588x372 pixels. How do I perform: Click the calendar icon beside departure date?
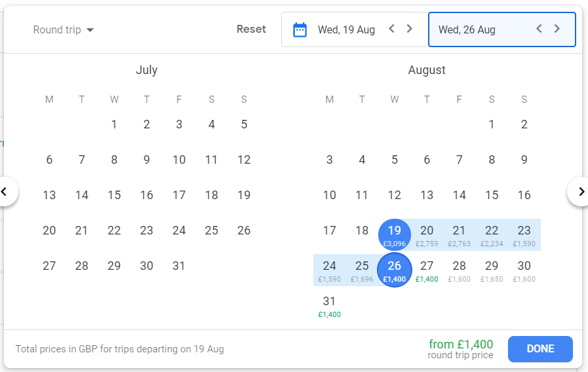[300, 29]
